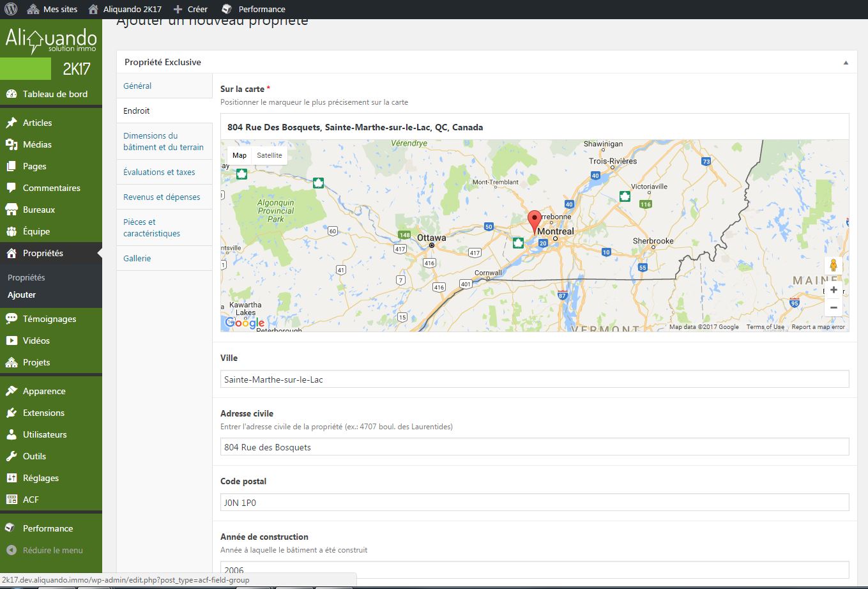Viewport: 868px width, 589px height.
Task: Click the Code postal input field
Action: [x=535, y=502]
